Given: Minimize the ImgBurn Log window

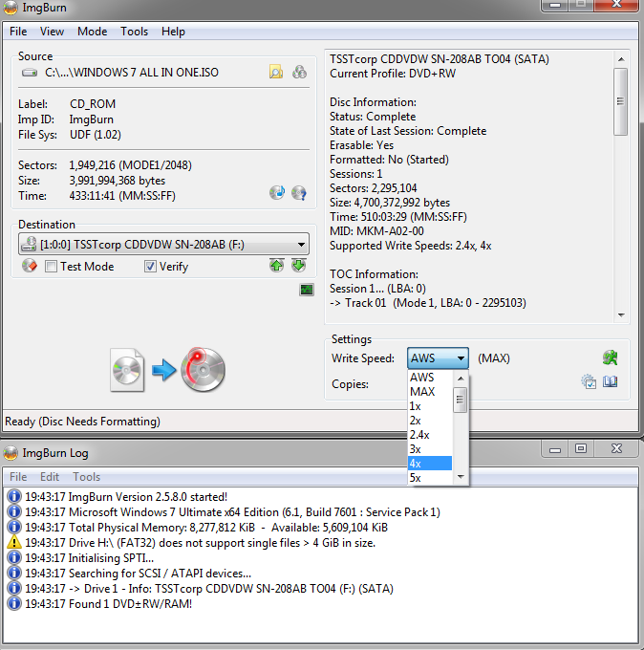Looking at the screenshot, I should point(555,449).
